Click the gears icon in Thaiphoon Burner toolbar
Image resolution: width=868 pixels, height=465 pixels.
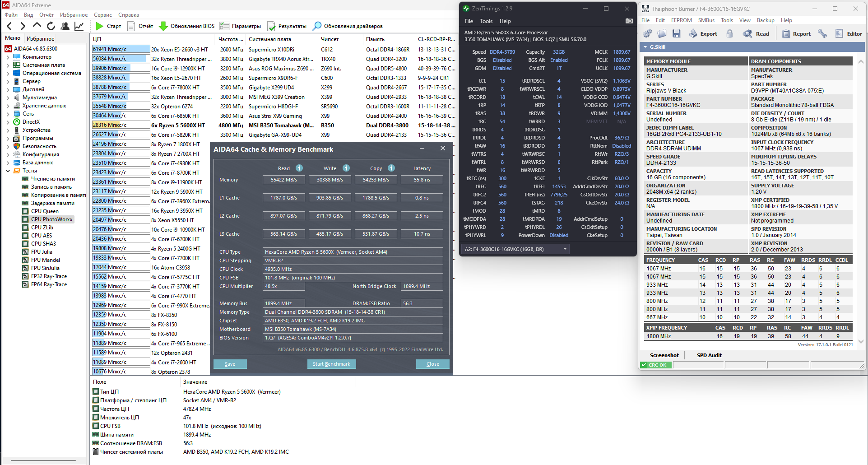[x=648, y=34]
